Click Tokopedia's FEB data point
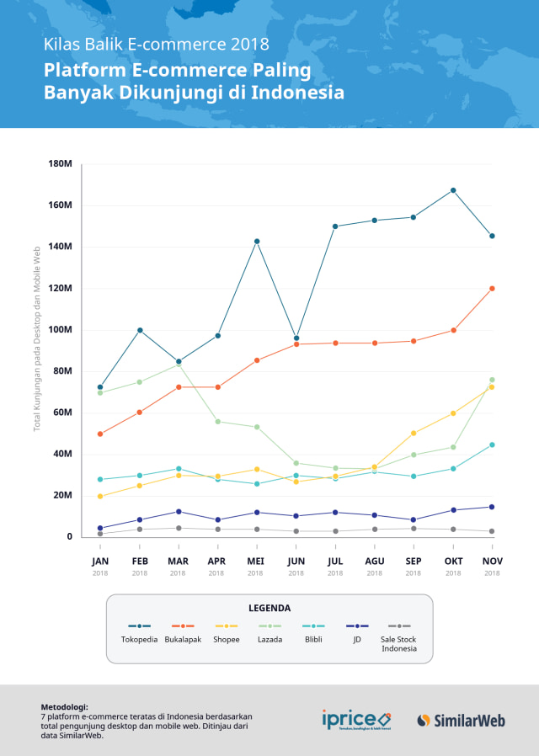 click(140, 330)
